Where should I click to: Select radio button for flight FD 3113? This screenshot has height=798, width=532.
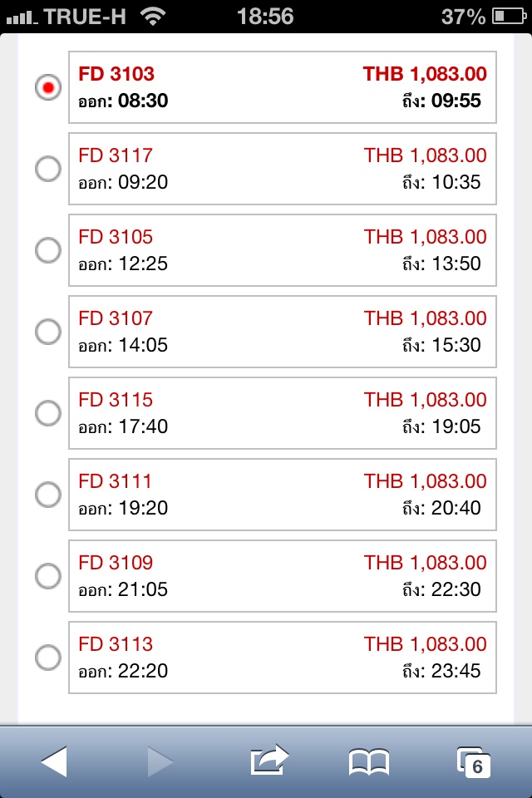48,657
